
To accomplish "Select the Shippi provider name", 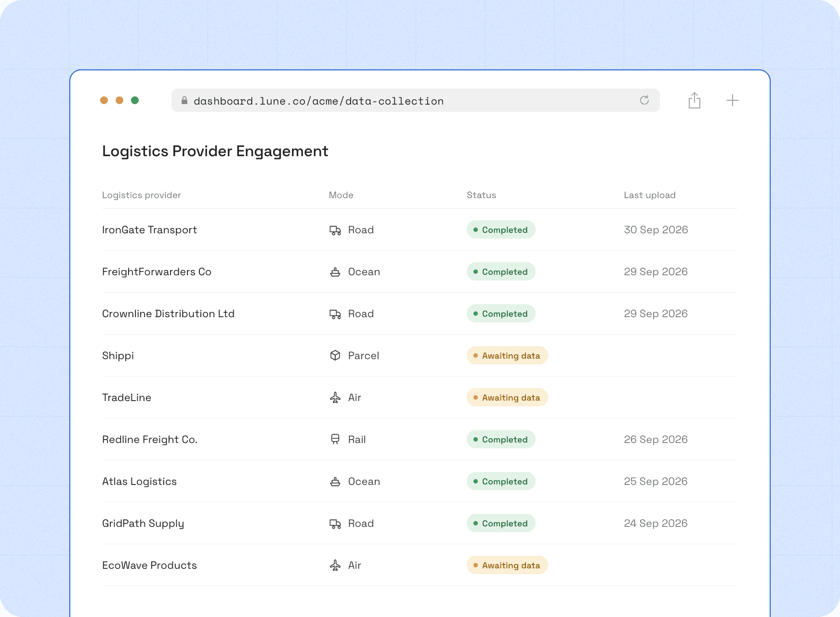I will (x=118, y=356).
